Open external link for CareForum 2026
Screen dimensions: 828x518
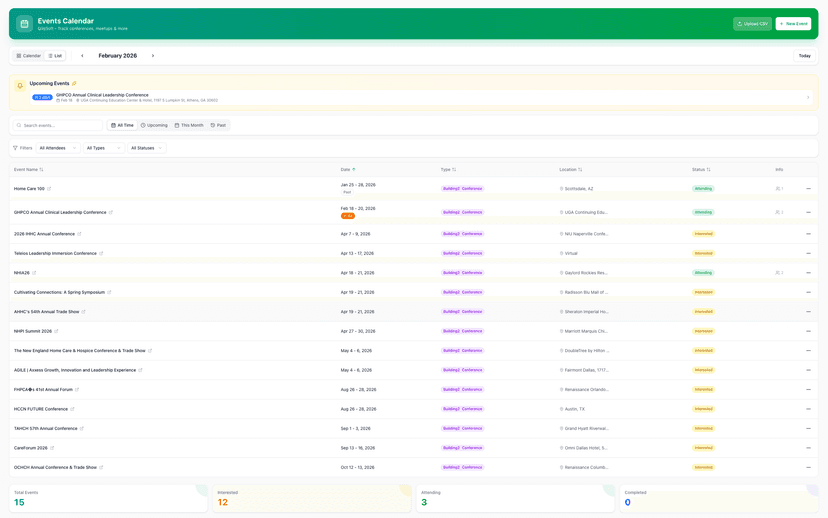coord(52,448)
